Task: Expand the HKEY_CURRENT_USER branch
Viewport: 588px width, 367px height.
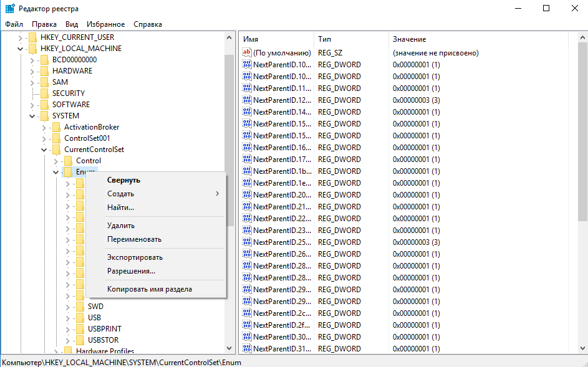Action: pyautogui.click(x=21, y=37)
